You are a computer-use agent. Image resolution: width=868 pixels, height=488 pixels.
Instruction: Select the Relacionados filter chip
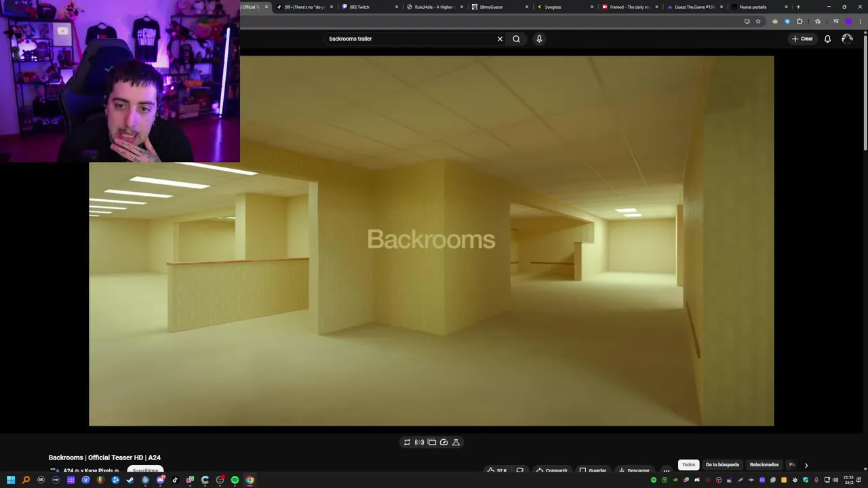pyautogui.click(x=764, y=465)
